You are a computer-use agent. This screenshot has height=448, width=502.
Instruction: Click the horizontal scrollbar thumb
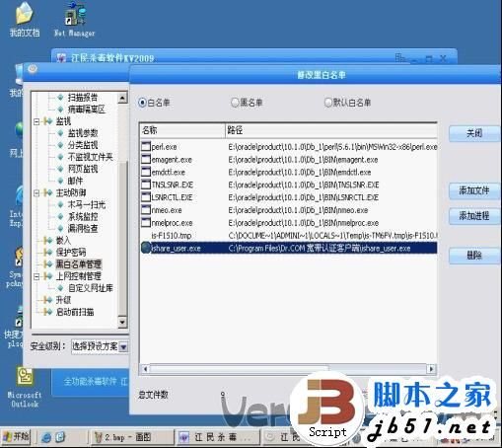pyautogui.click(x=239, y=369)
